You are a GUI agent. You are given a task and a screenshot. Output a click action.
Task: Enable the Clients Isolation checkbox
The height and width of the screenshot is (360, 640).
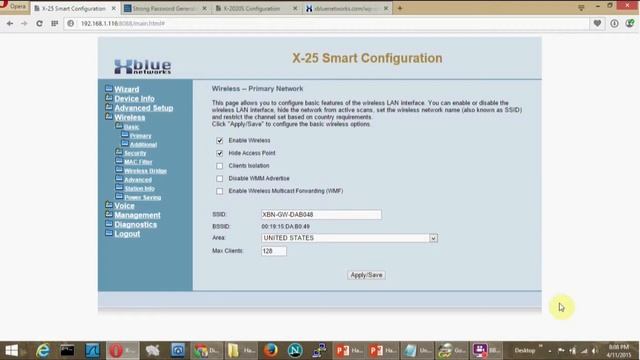tap(220, 166)
